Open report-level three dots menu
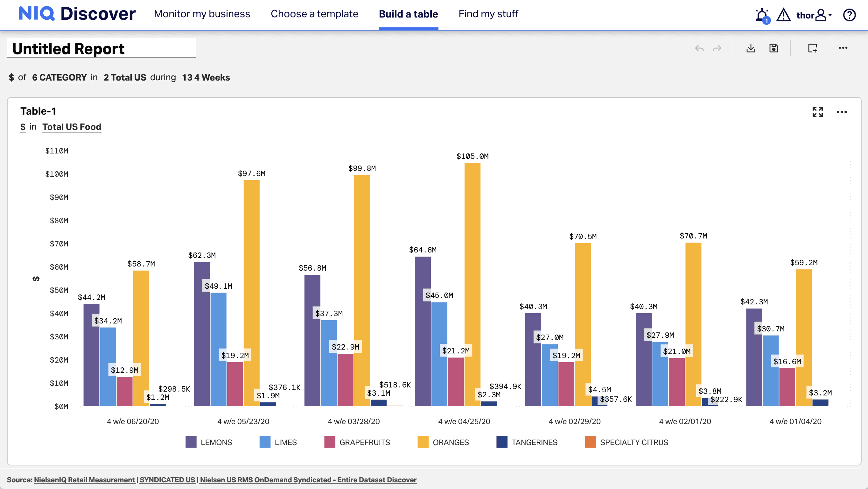 coord(843,48)
